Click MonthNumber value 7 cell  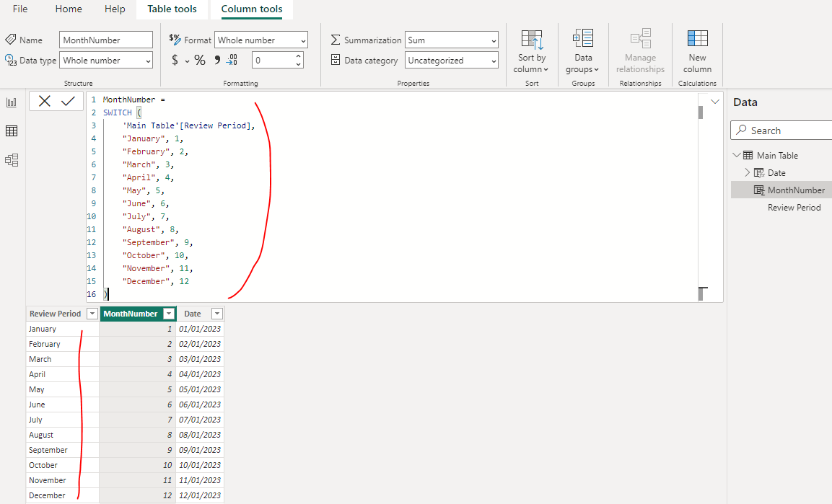point(138,420)
